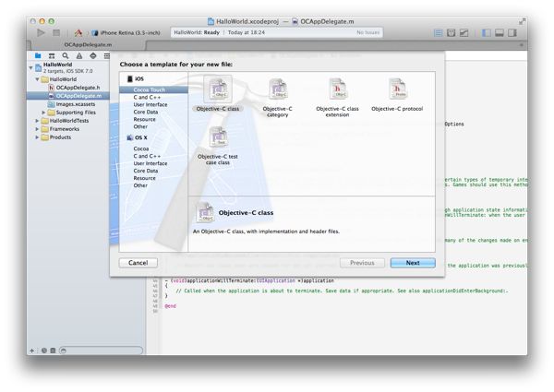The width and height of the screenshot is (554, 392).
Task: Choose the Objective-C class extension template
Action: point(337,98)
